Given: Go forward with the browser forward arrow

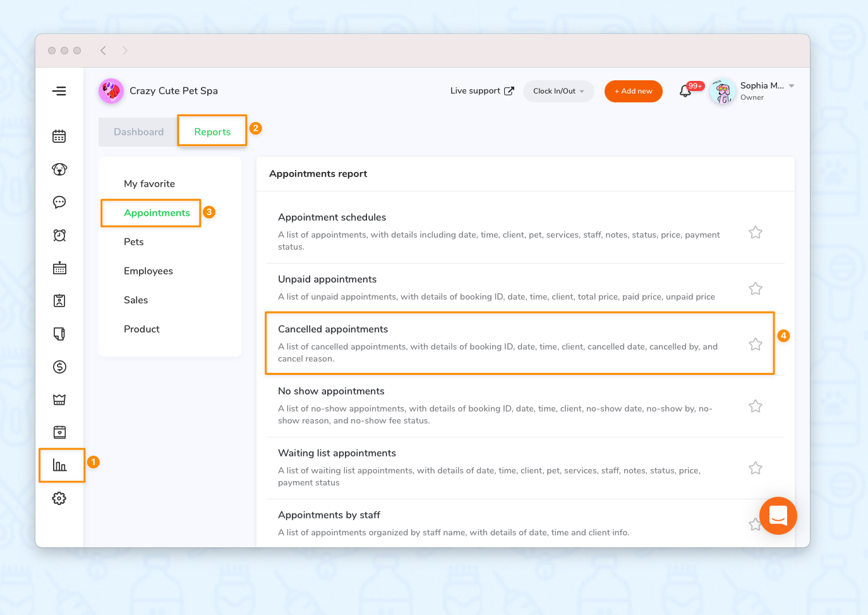Looking at the screenshot, I should click(x=125, y=51).
